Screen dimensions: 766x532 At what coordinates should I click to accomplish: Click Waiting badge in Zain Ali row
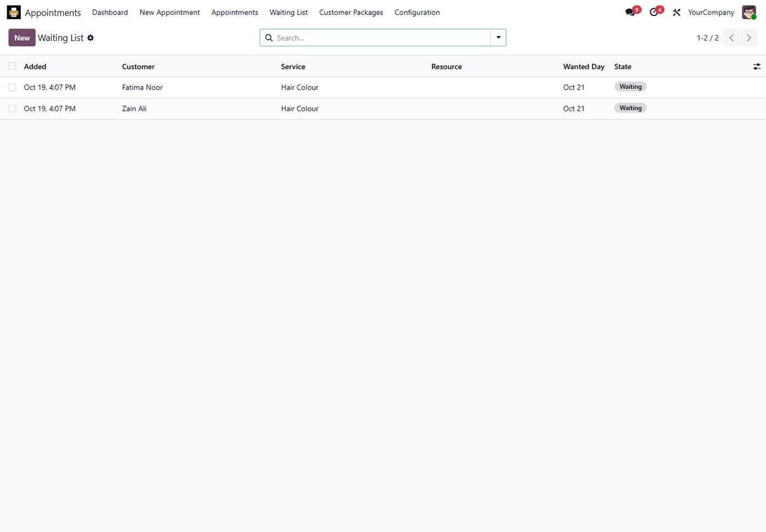point(630,108)
